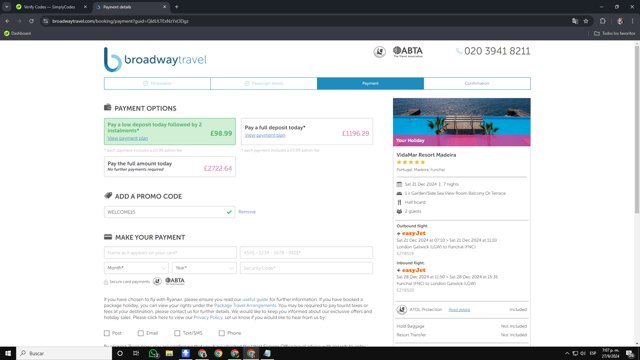Click the ABTA logo in the page header
This screenshot has width=640, height=360.
click(408, 52)
